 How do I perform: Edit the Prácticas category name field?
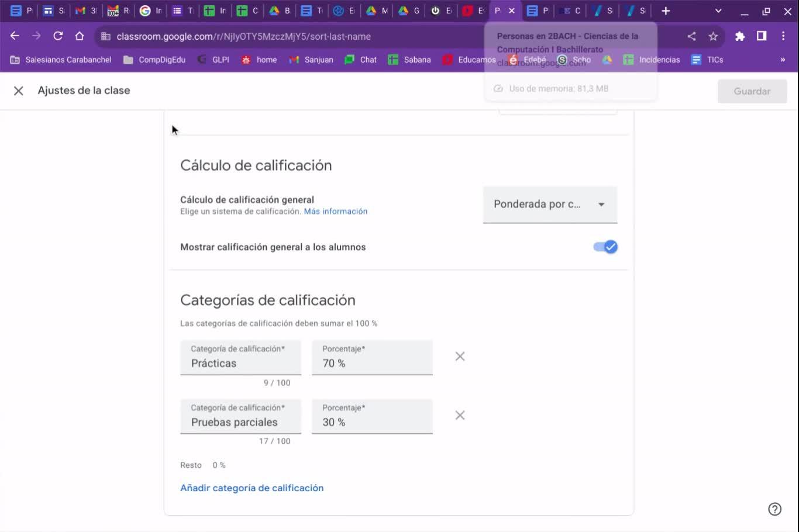241,358
